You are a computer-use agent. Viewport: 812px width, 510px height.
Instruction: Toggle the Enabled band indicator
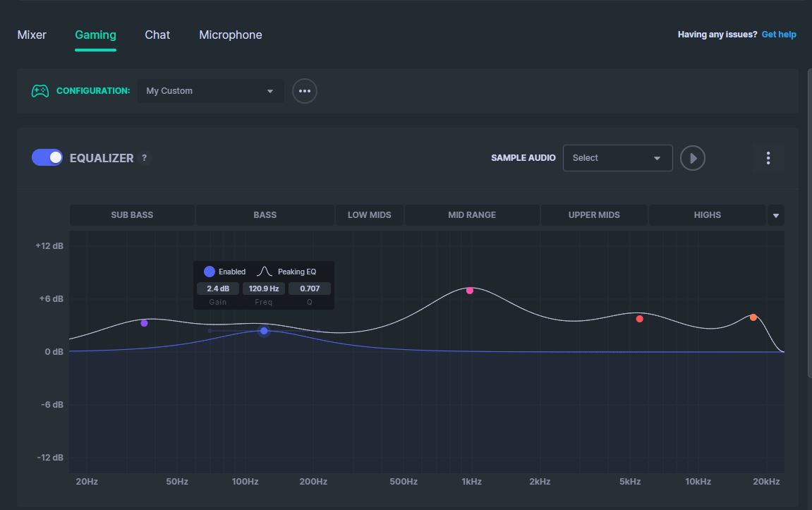[210, 272]
